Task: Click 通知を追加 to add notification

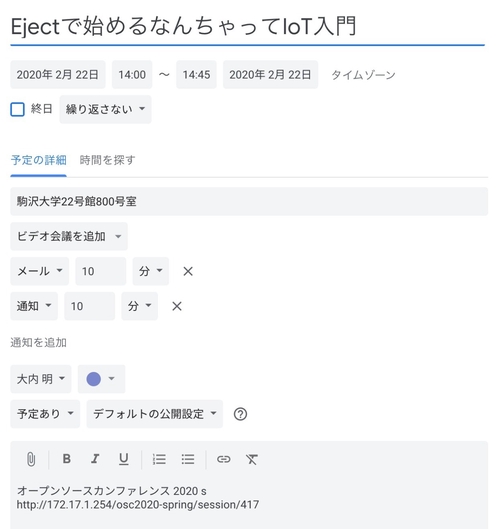Action: coord(38,342)
